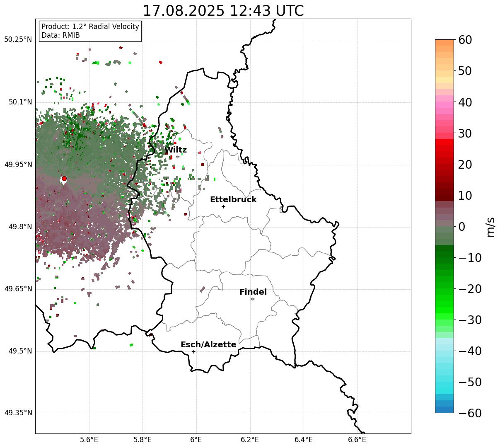The height and width of the screenshot is (448, 500).
Task: Click the −10 tick label on colorbar
Action: (470, 258)
